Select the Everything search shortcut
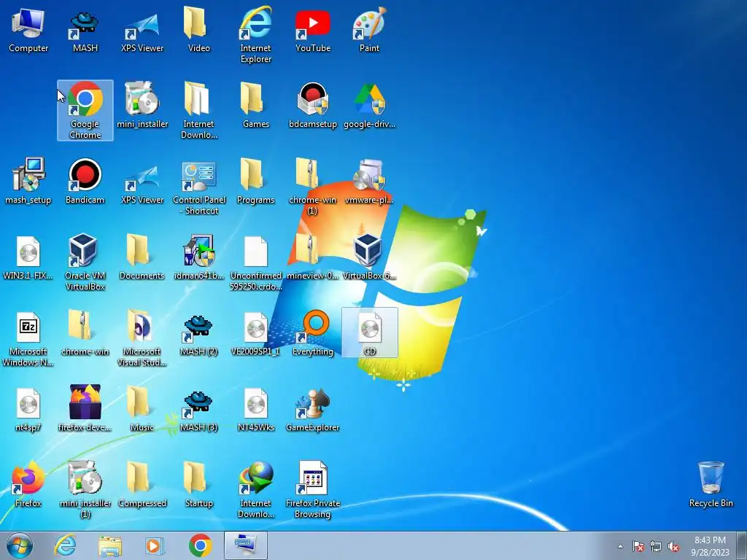 [312, 332]
